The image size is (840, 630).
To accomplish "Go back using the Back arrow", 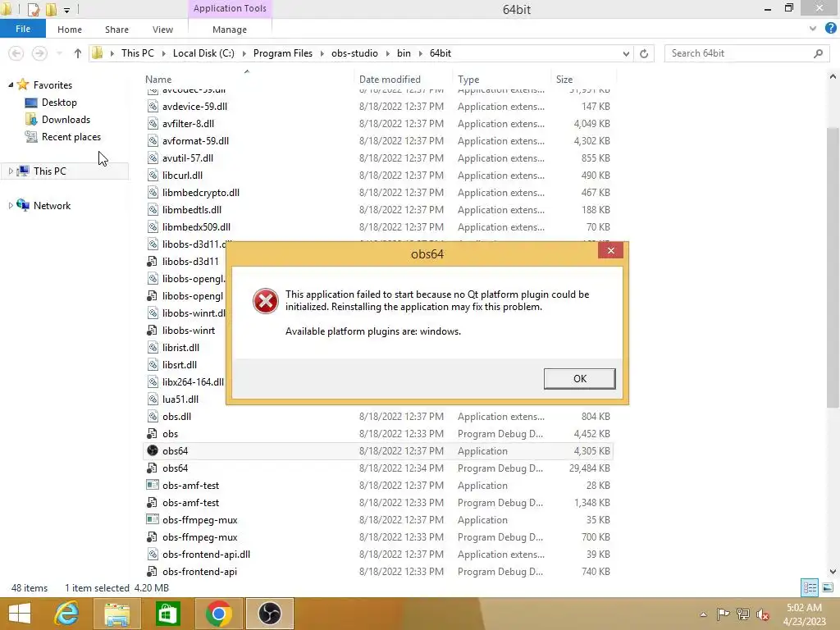I will click(x=16, y=53).
